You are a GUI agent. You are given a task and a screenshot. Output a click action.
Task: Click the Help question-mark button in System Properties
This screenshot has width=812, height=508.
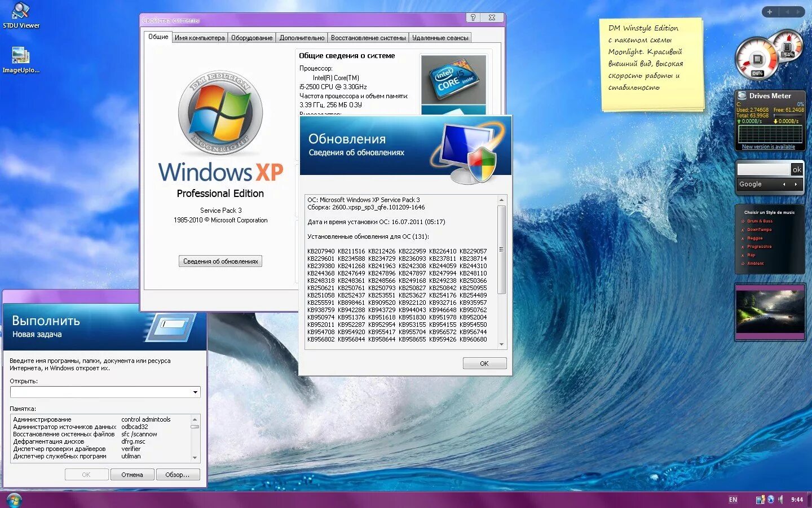474,17
